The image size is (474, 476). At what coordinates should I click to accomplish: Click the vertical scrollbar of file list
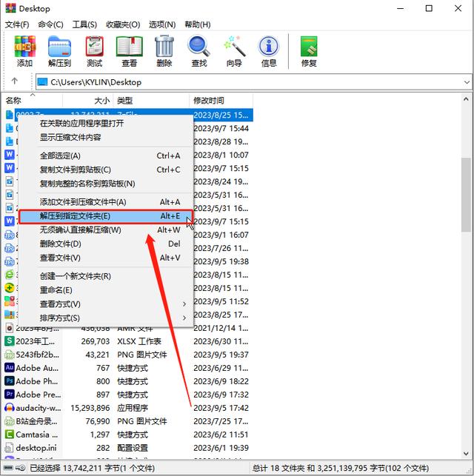click(466, 296)
